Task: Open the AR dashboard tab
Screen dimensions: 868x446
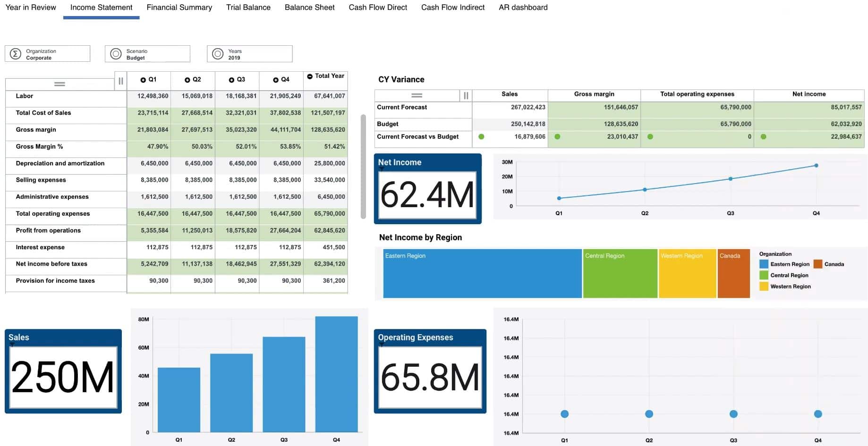Action: (x=523, y=8)
